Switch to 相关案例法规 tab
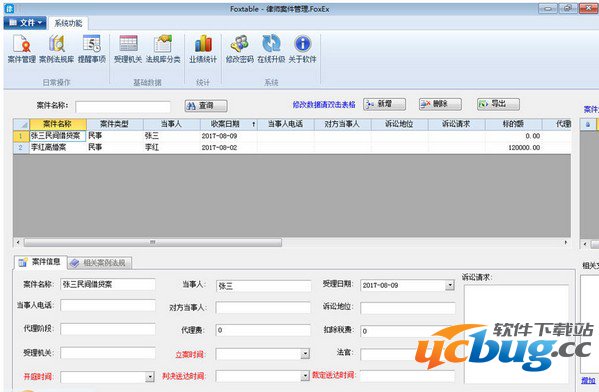The height and width of the screenshot is (392, 599). 99,263
